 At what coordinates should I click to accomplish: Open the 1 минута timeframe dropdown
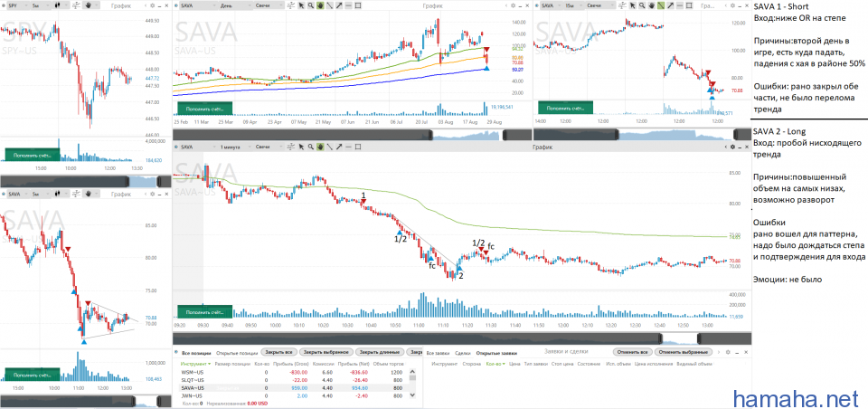[236, 147]
